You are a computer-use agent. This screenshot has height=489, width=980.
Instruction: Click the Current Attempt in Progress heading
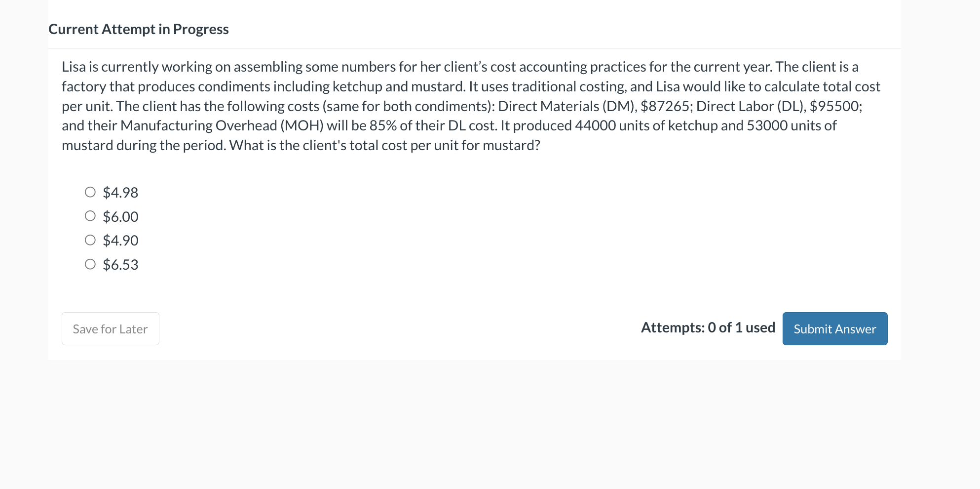pos(138,29)
